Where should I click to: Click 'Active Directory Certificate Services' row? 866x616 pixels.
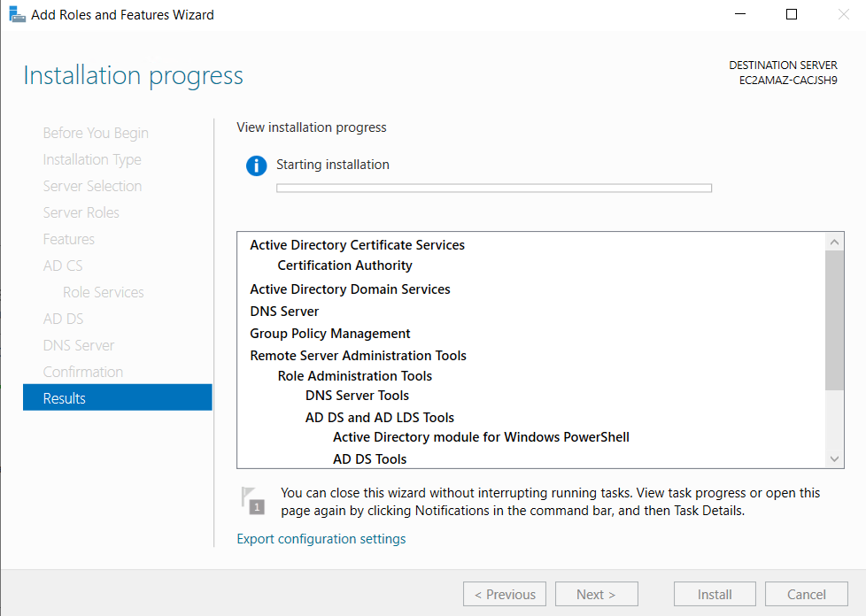pos(358,245)
